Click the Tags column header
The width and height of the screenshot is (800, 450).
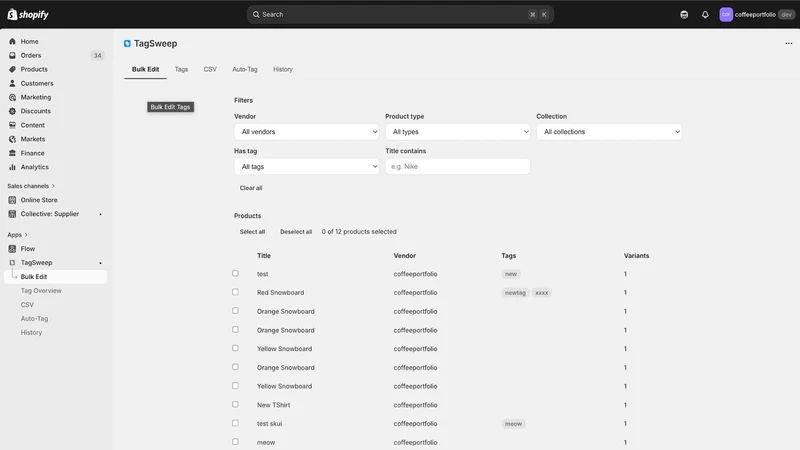pyautogui.click(x=509, y=256)
